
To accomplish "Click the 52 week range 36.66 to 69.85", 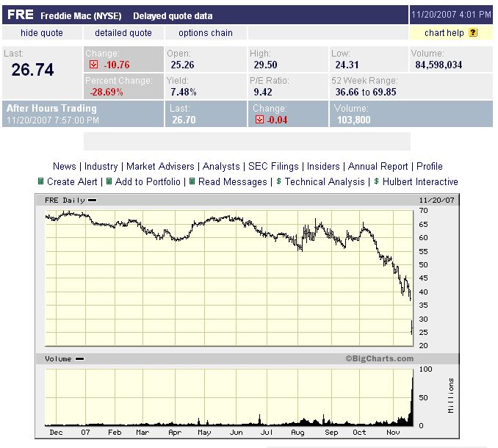I will pos(366,92).
